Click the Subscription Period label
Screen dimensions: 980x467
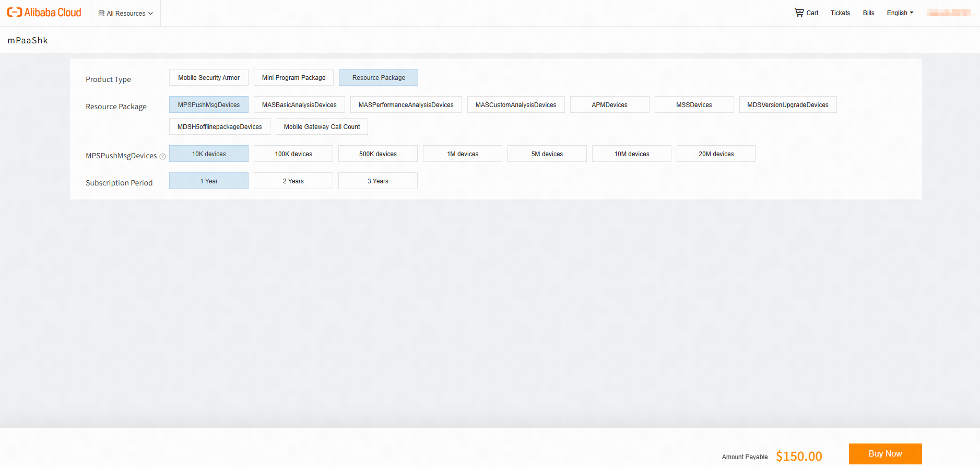(x=119, y=183)
